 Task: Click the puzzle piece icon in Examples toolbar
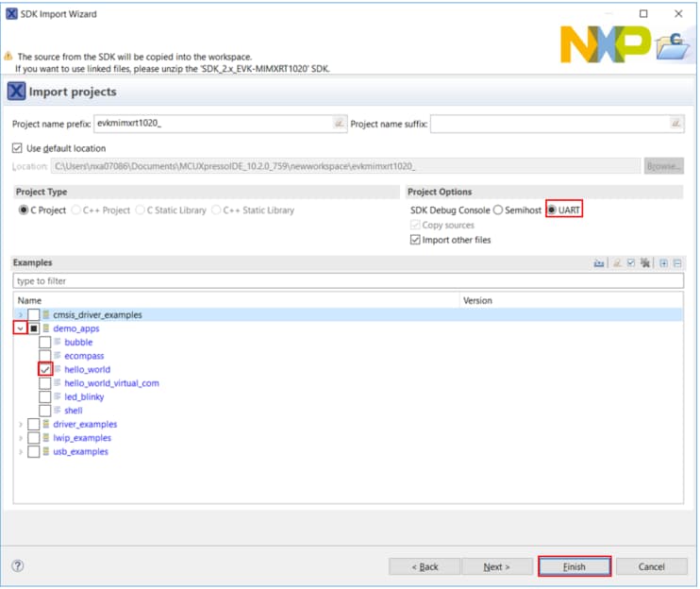click(644, 263)
